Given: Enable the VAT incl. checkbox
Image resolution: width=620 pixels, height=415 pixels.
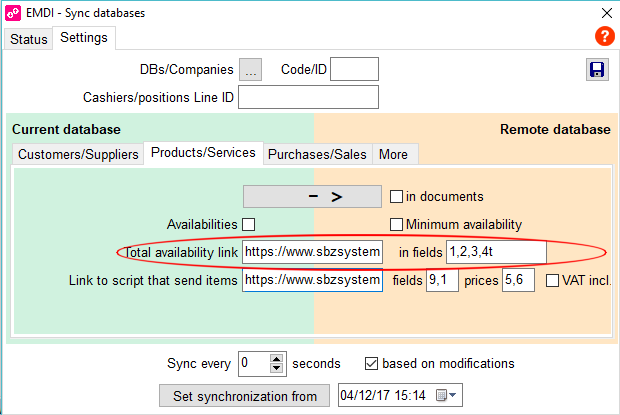Looking at the screenshot, I should 552,281.
